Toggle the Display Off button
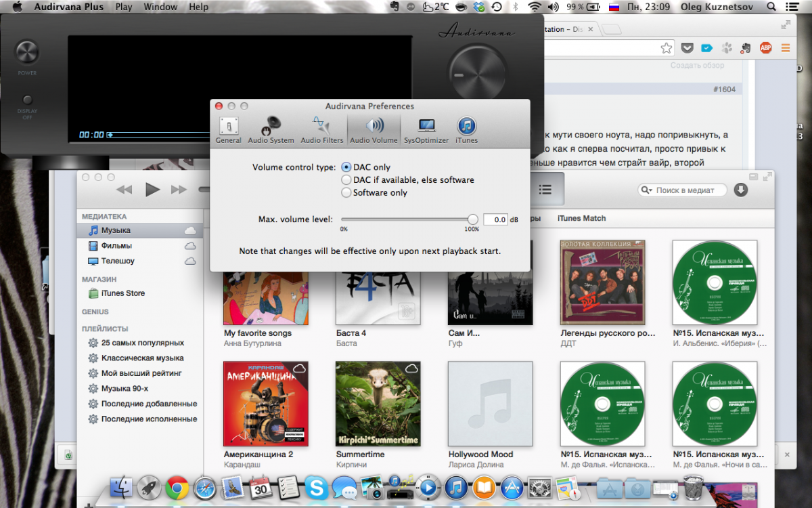Screen dimensions: 812x508 (x=28, y=100)
